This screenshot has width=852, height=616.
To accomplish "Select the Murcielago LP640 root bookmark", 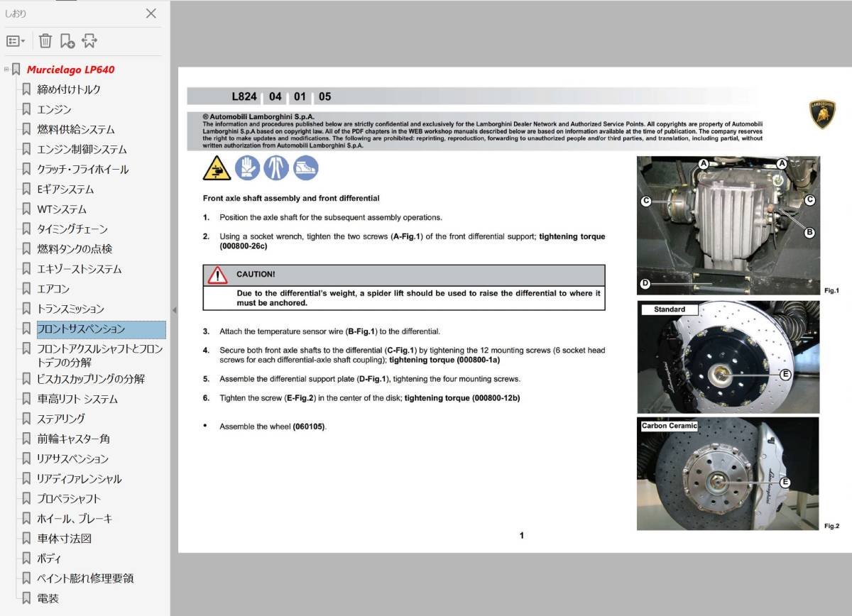I will click(70, 70).
